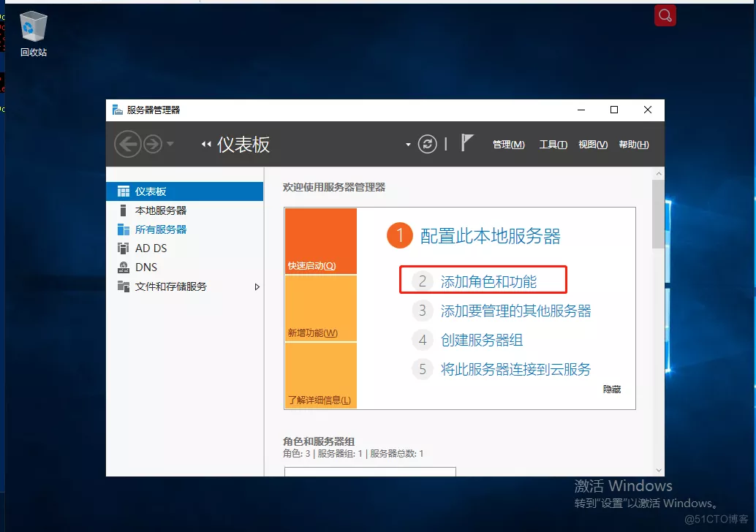Click the 仪表板 grid icon
This screenshot has height=532, width=756.
(124, 191)
